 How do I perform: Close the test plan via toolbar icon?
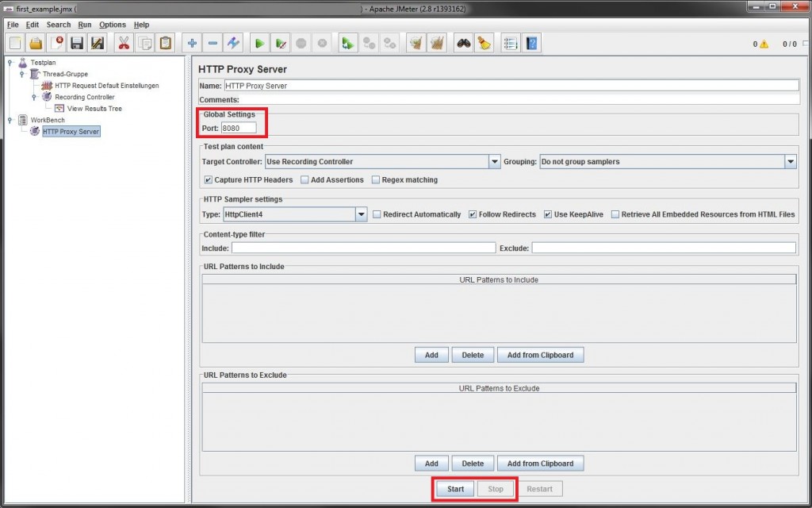[x=56, y=43]
